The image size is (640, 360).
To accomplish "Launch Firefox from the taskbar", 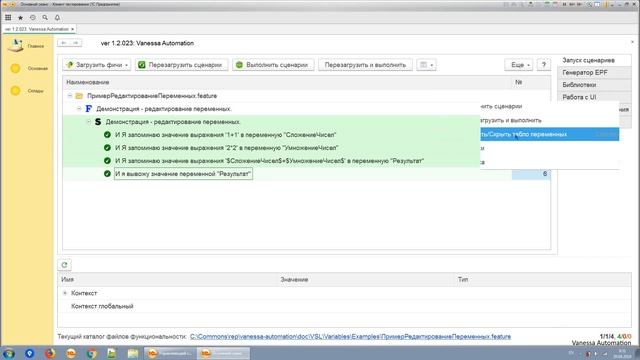I will 50,353.
